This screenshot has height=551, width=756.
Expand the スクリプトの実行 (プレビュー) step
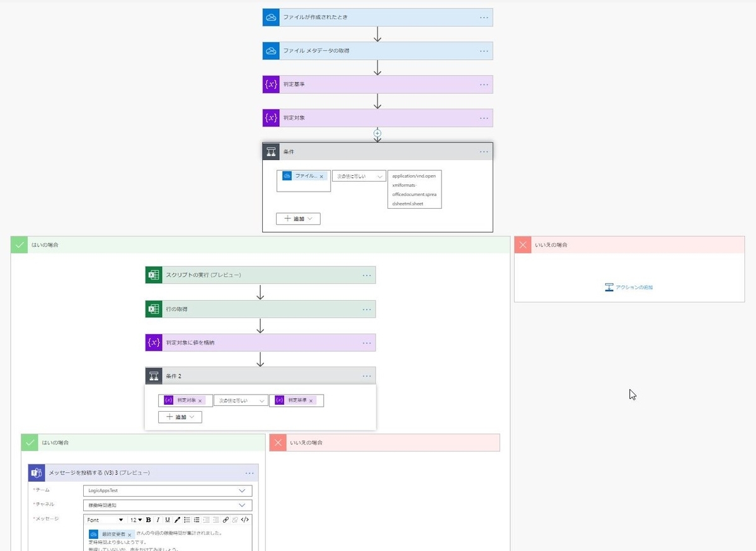[x=260, y=275]
